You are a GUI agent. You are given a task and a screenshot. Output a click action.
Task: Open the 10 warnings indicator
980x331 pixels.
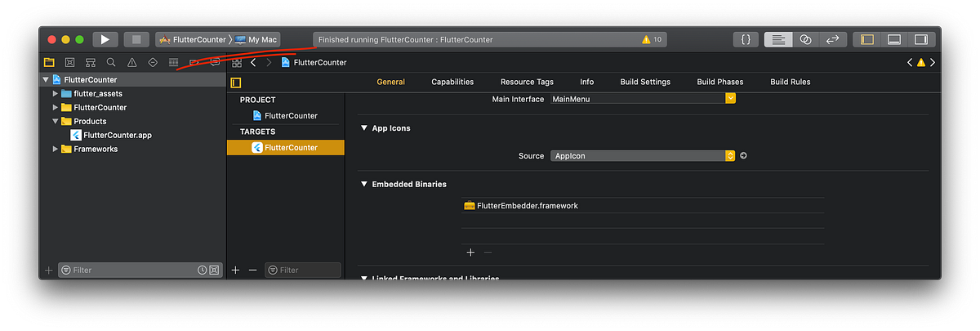[x=652, y=39]
